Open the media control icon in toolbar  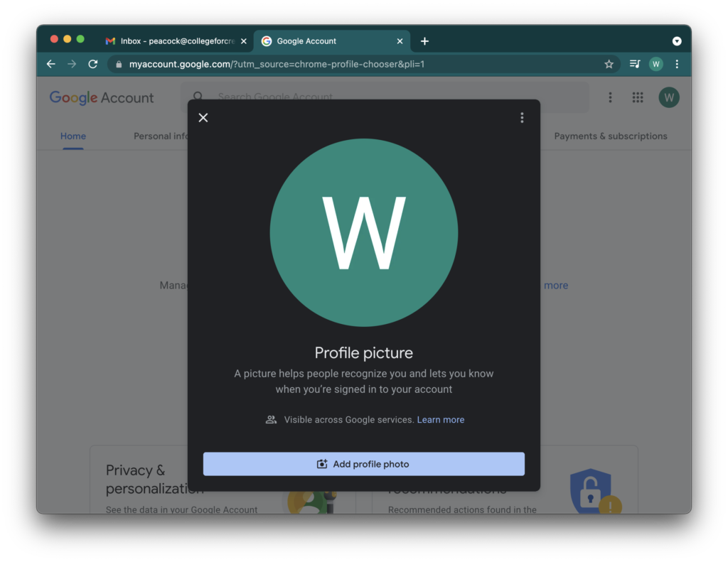tap(635, 64)
